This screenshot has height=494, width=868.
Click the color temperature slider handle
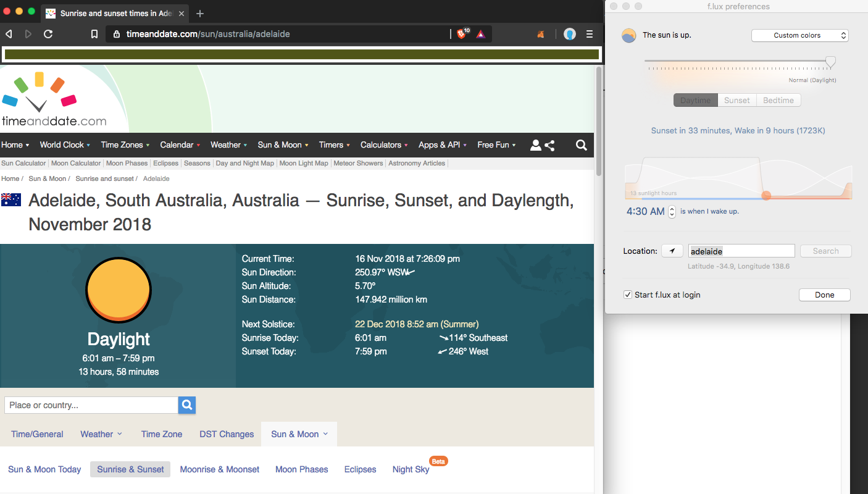tap(830, 62)
